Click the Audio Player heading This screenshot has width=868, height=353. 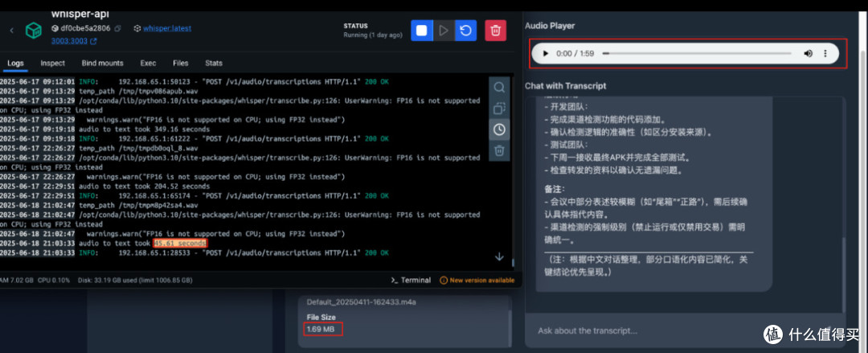pyautogui.click(x=550, y=26)
